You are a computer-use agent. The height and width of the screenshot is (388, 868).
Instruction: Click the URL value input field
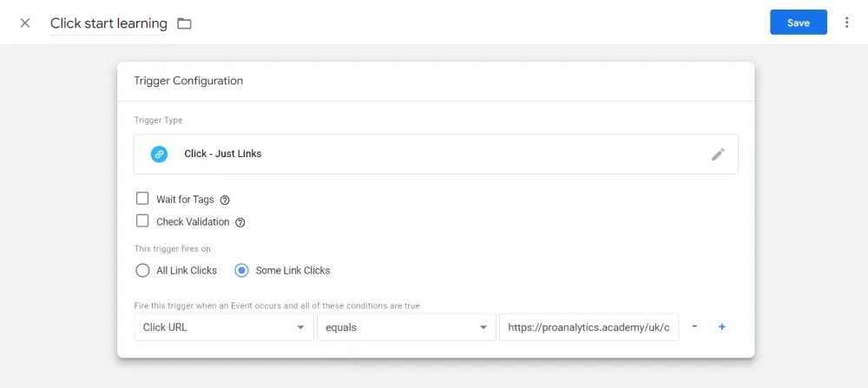tap(589, 327)
